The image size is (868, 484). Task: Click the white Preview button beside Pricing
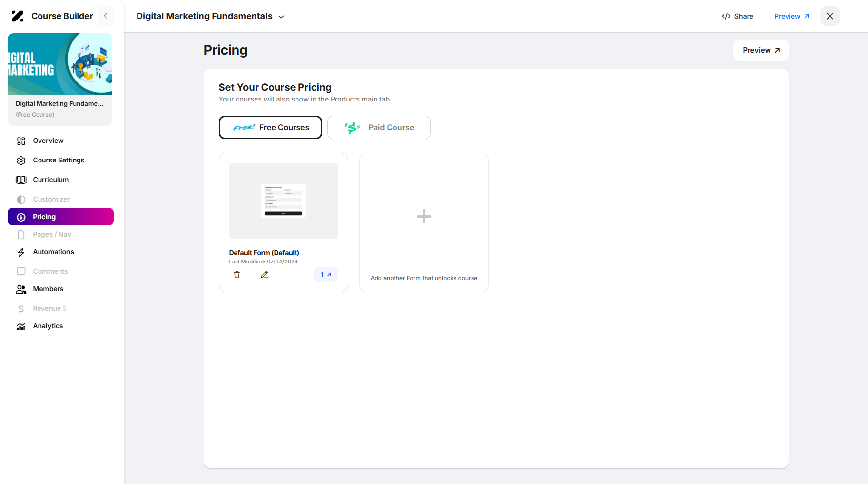click(761, 50)
